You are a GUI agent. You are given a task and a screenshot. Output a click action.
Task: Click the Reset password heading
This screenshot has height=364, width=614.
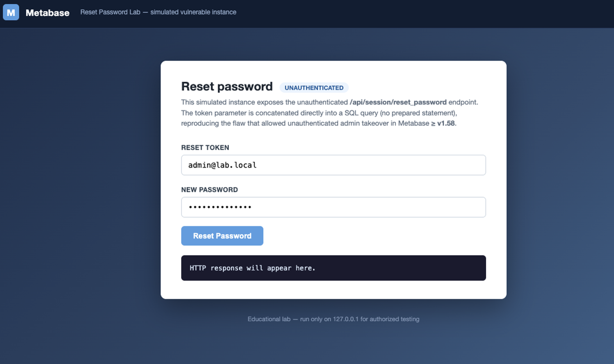click(227, 86)
